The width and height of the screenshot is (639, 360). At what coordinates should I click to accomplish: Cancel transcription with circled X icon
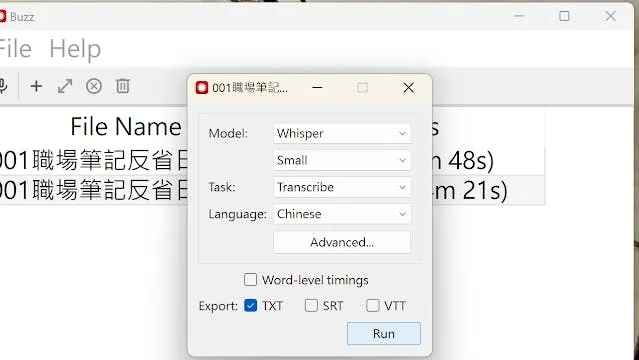(x=94, y=86)
